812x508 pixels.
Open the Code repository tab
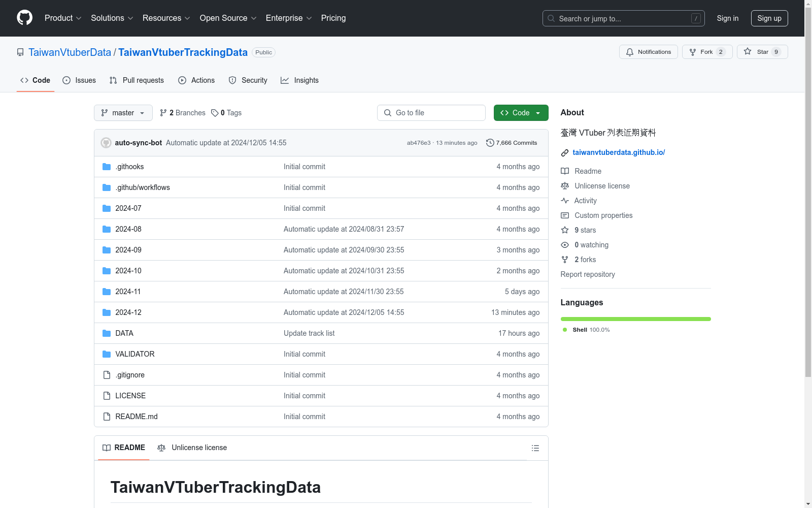click(x=35, y=80)
